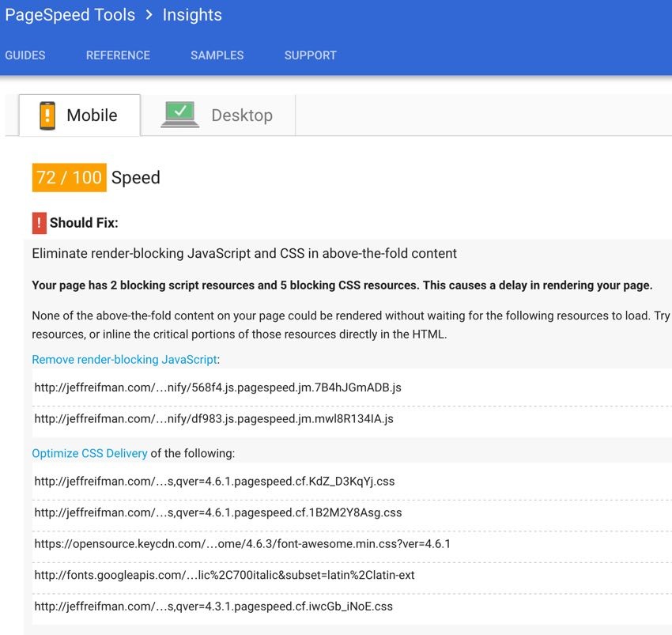Click the orange mobile phone warning icon
672x635 pixels.
click(x=47, y=115)
